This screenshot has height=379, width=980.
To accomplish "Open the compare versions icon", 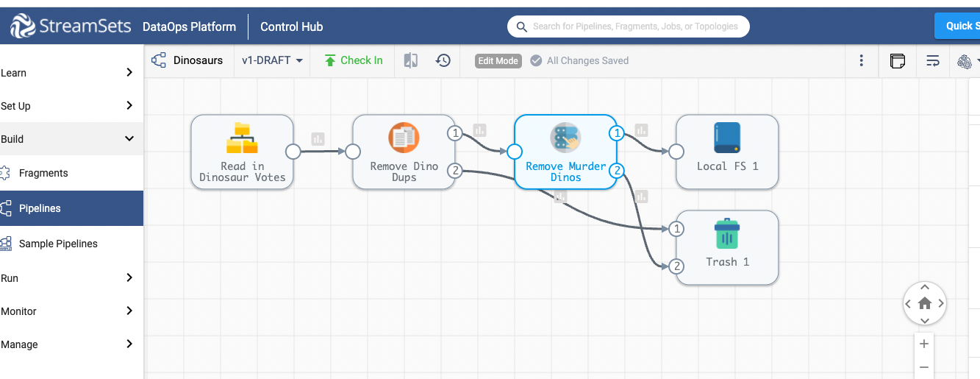I will [x=411, y=60].
